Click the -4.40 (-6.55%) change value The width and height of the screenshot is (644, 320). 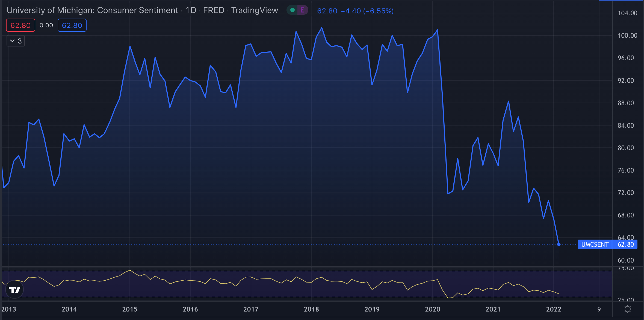pos(367,11)
